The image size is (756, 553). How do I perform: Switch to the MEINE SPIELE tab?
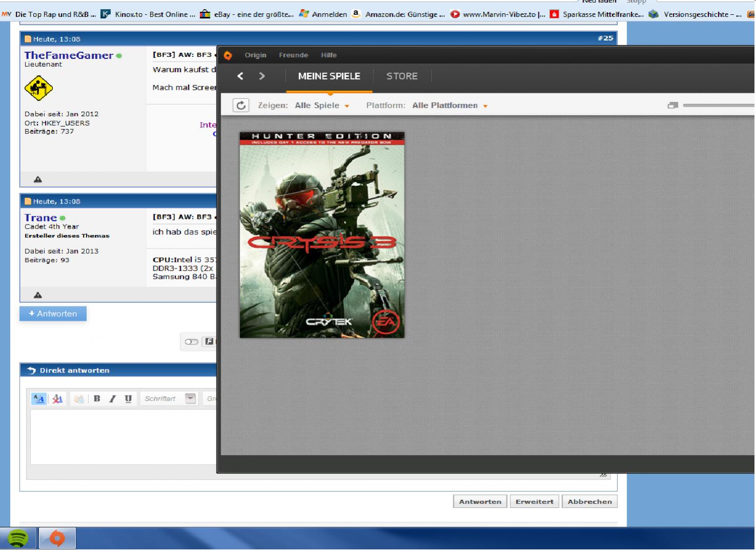pyautogui.click(x=329, y=76)
